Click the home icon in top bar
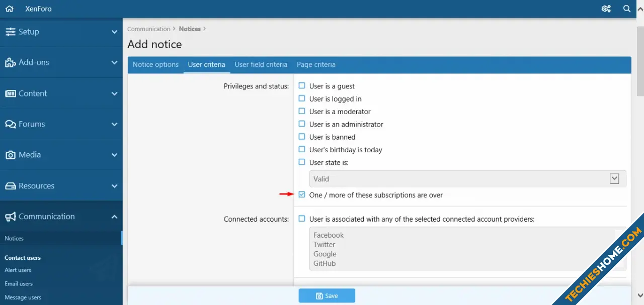644x305 pixels. [x=9, y=9]
